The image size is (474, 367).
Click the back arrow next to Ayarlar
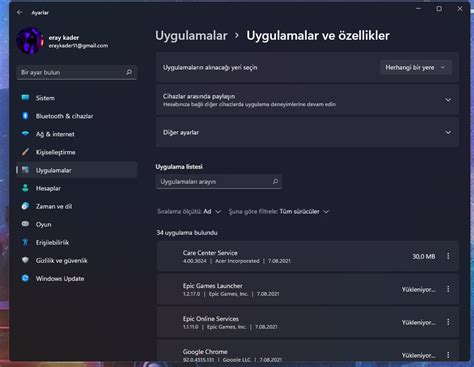pos(20,12)
